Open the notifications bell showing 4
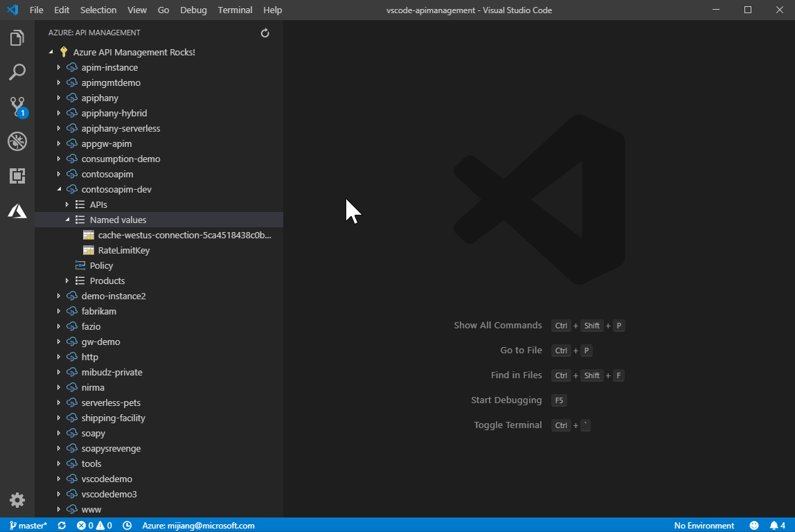 [x=777, y=525]
